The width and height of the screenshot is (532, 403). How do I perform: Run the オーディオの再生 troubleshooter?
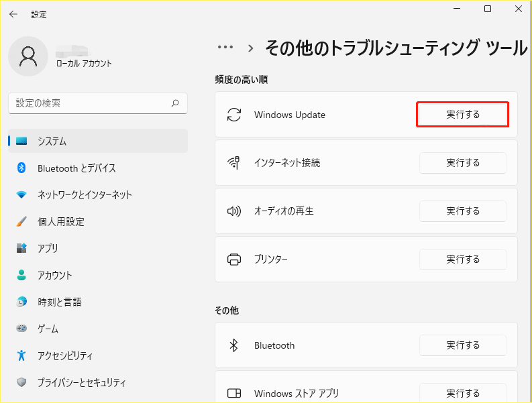(x=463, y=211)
